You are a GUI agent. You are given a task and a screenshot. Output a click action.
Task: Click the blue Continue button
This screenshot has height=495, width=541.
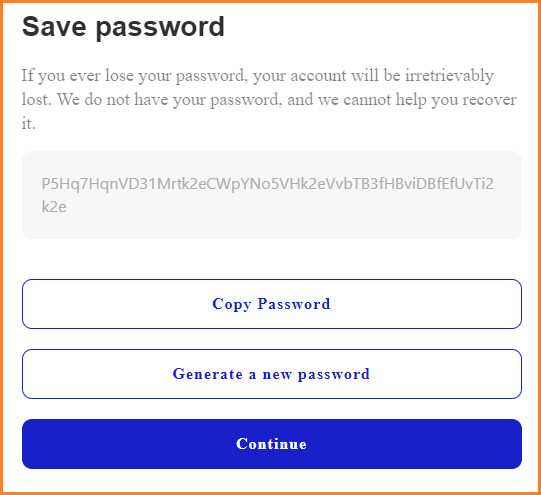point(272,444)
